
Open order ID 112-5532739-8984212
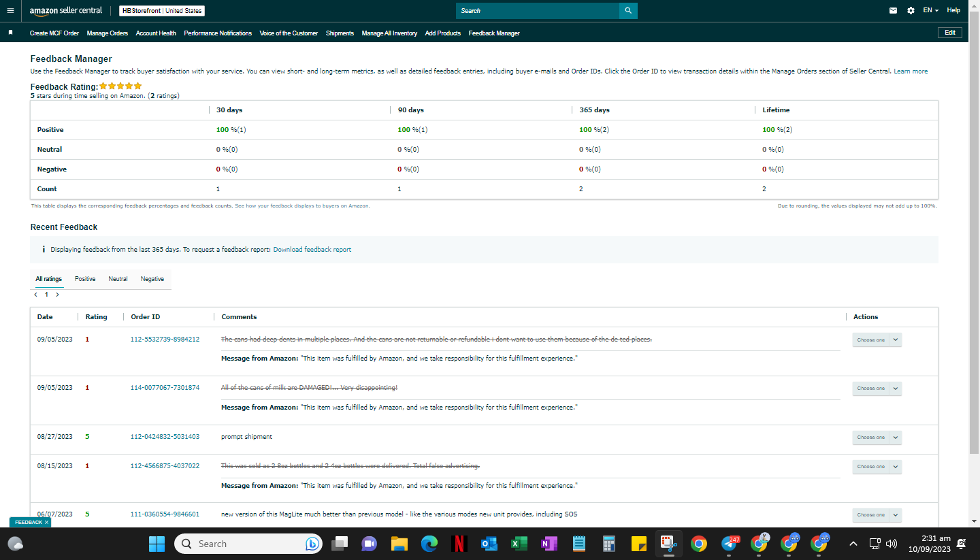tap(165, 339)
